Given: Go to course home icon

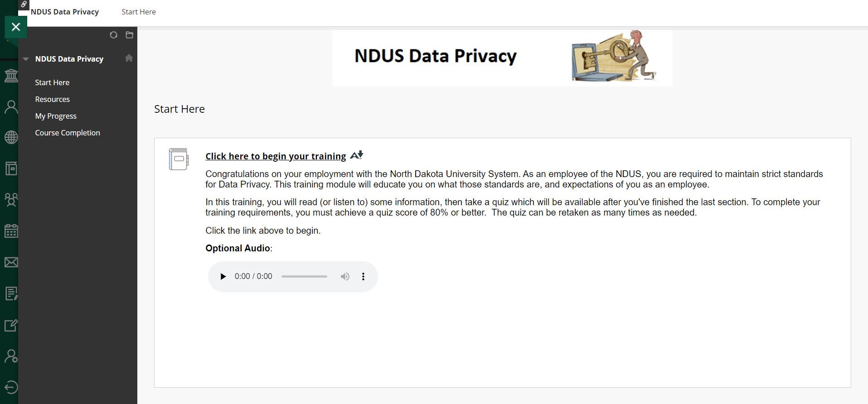Looking at the screenshot, I should [129, 58].
